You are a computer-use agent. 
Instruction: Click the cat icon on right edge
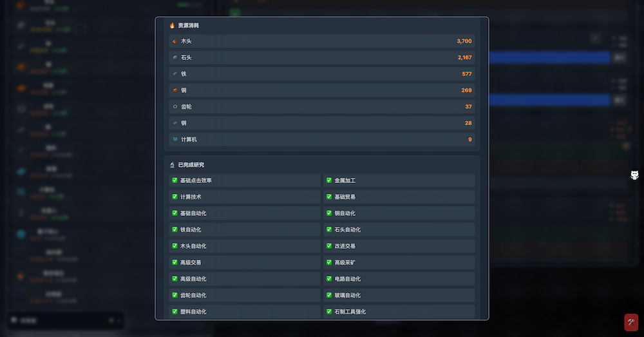pos(634,175)
